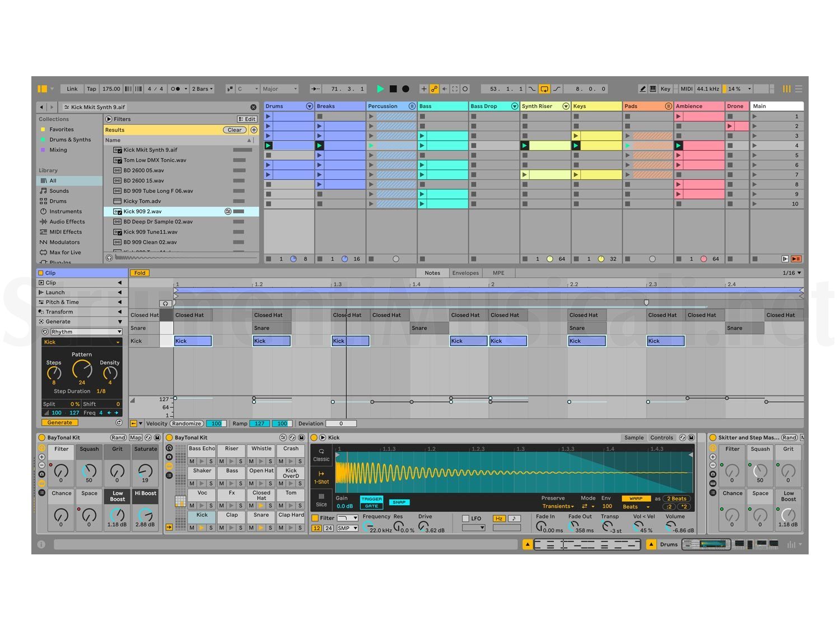
Task: Enable the LFO checkbox in Simpler
Action: pyautogui.click(x=466, y=518)
